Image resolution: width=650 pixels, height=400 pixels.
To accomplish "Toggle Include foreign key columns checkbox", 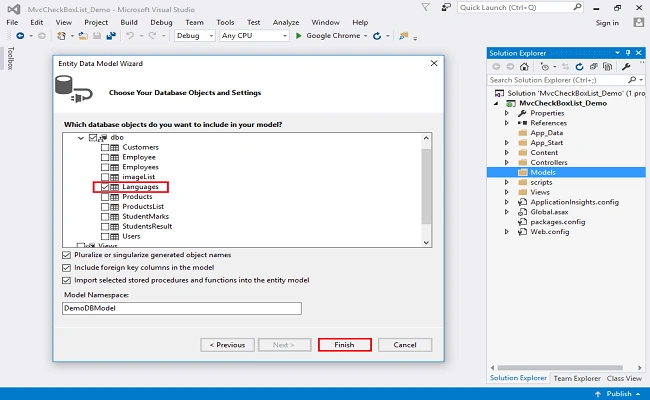I will [66, 268].
